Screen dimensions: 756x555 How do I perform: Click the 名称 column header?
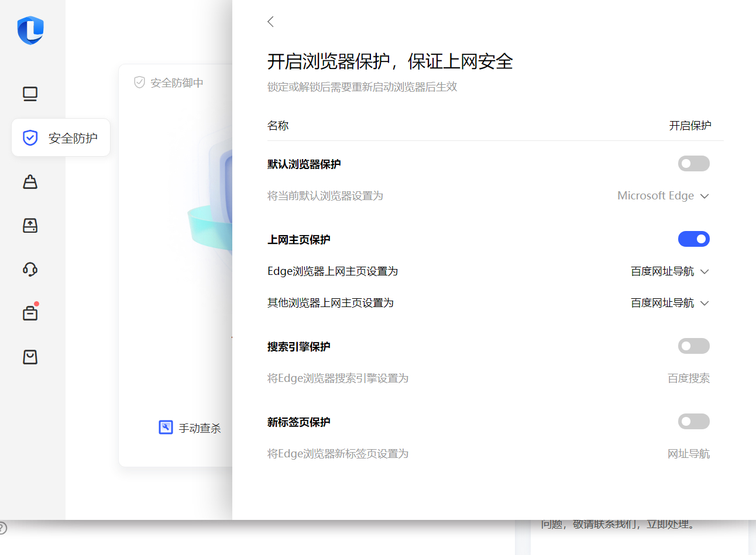click(x=278, y=126)
